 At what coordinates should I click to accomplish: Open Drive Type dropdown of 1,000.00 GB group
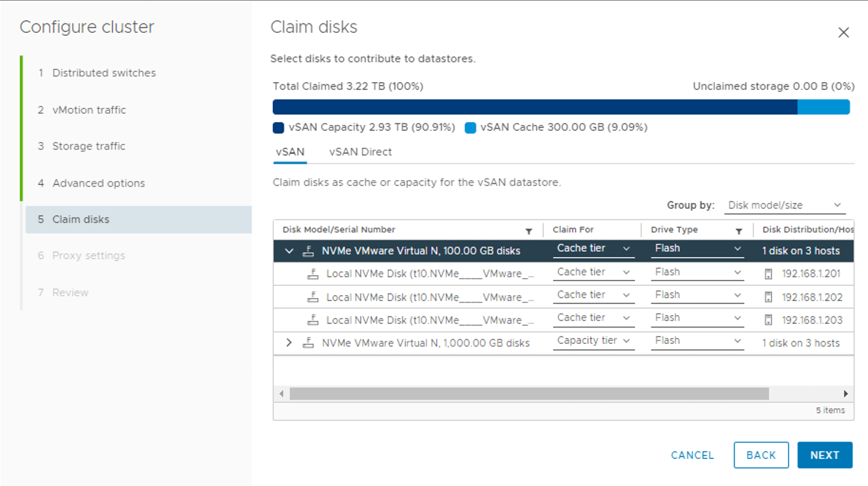(698, 341)
